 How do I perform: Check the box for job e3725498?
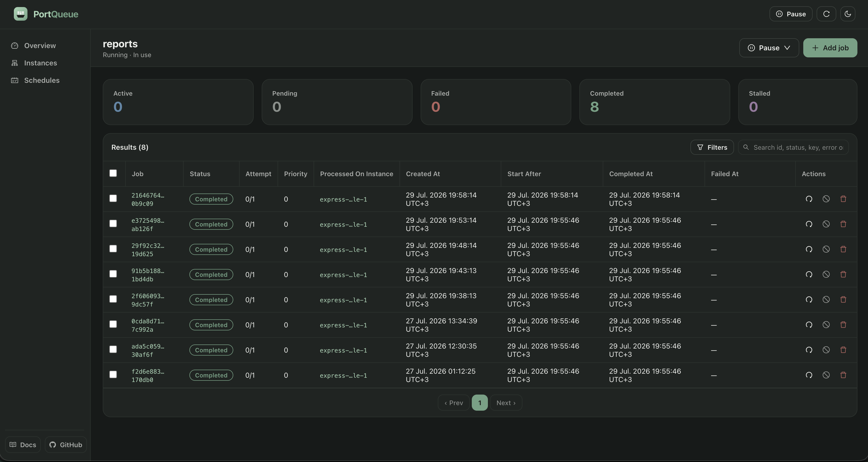click(113, 224)
